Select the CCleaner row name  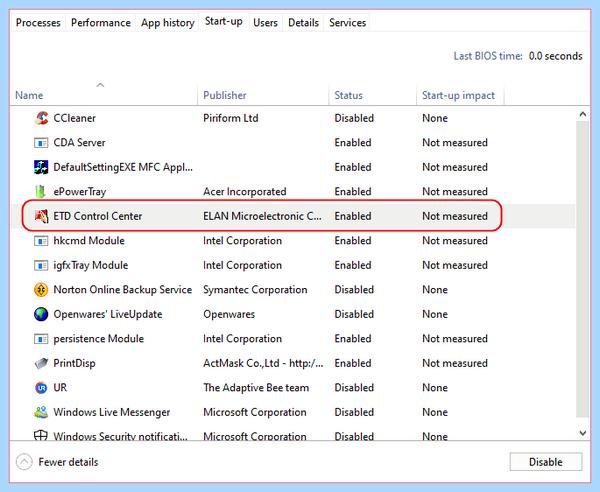(x=74, y=118)
